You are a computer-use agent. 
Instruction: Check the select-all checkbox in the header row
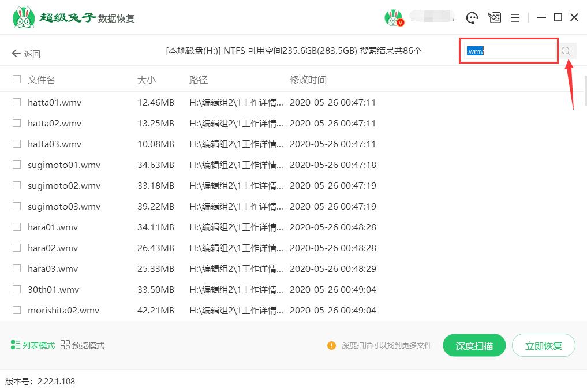(x=16, y=80)
